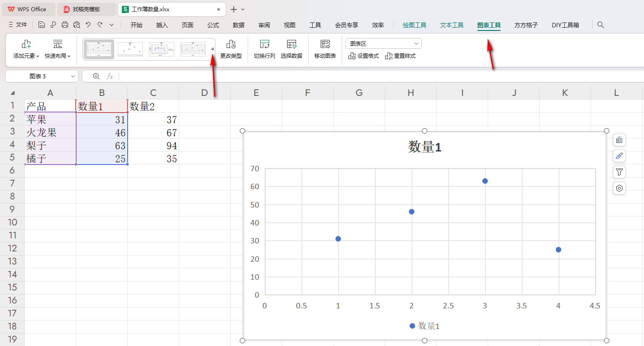
Task: Switch to the WPS Office home tab
Action: (x=28, y=9)
